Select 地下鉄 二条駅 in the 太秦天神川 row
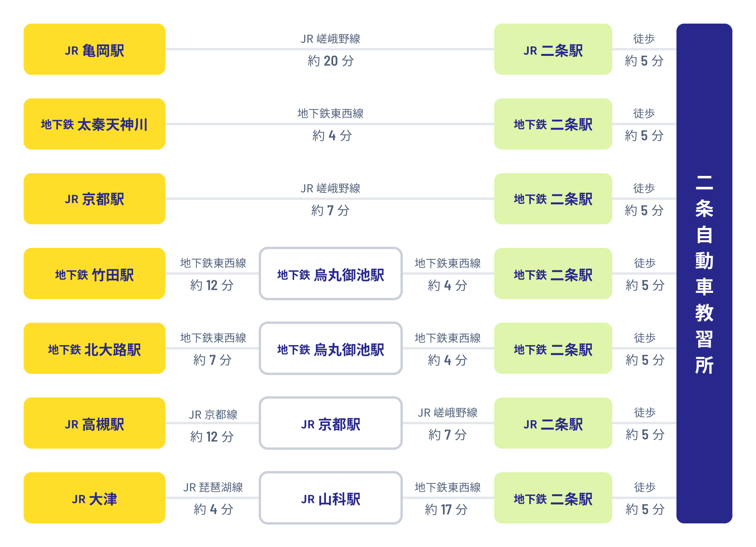 553,124
